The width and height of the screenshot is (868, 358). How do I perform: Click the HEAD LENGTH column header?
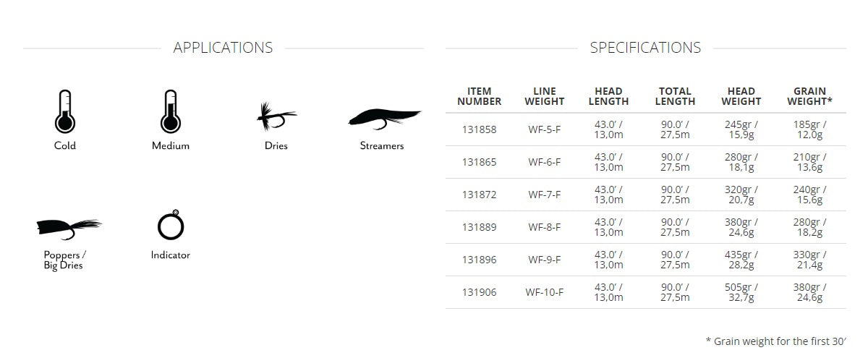608,96
